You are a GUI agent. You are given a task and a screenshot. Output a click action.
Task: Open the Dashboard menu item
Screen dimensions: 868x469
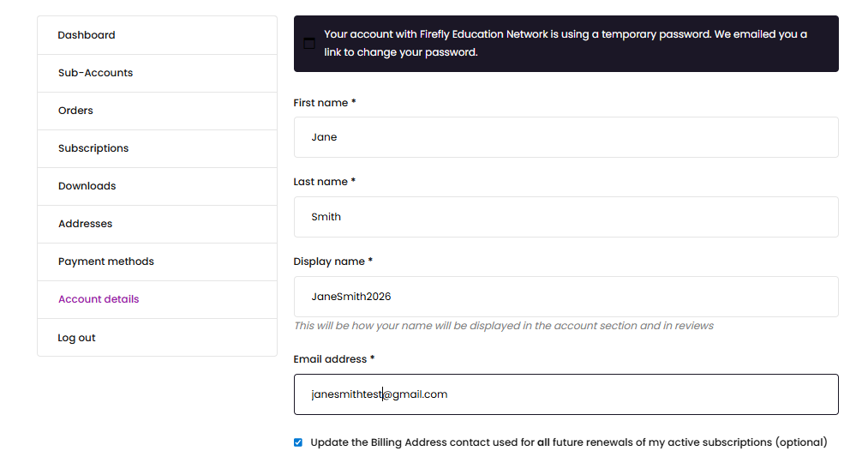tap(87, 35)
